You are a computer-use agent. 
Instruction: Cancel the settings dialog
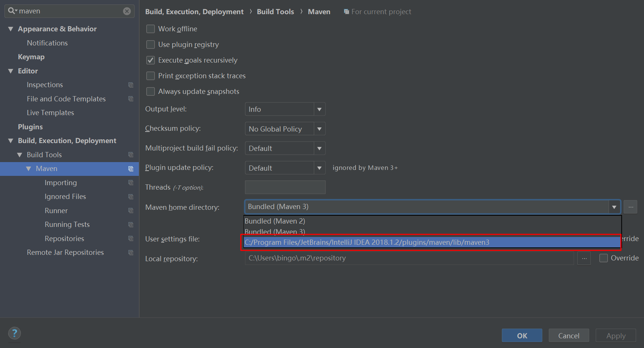pyautogui.click(x=569, y=335)
